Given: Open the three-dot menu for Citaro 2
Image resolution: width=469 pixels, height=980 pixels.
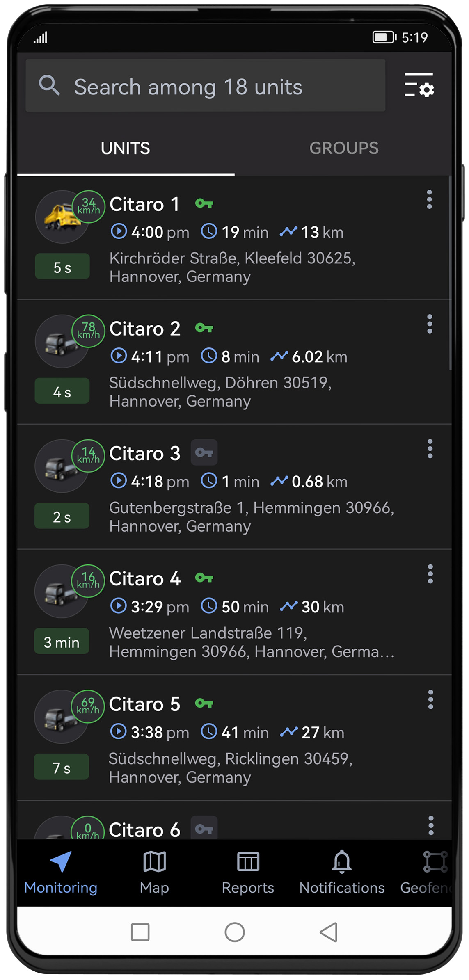Looking at the screenshot, I should point(430,324).
